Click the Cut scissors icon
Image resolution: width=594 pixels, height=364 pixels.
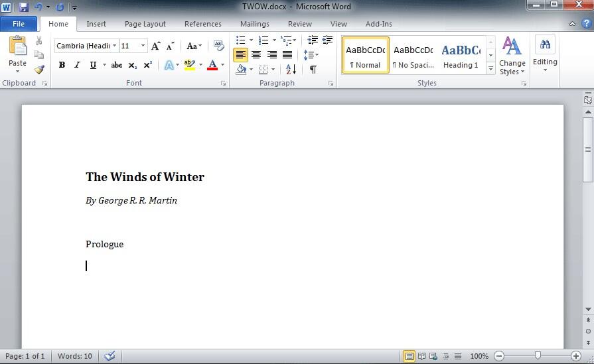(38, 40)
